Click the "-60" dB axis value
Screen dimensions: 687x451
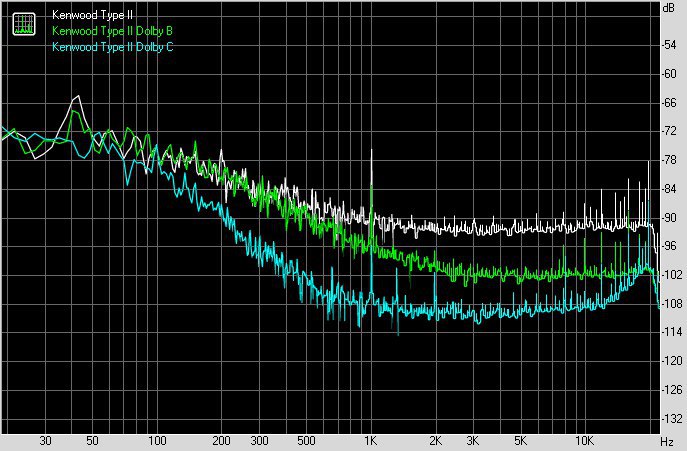click(x=669, y=74)
